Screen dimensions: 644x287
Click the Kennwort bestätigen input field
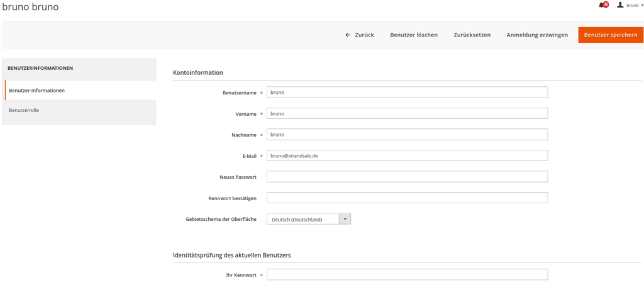[407, 198]
